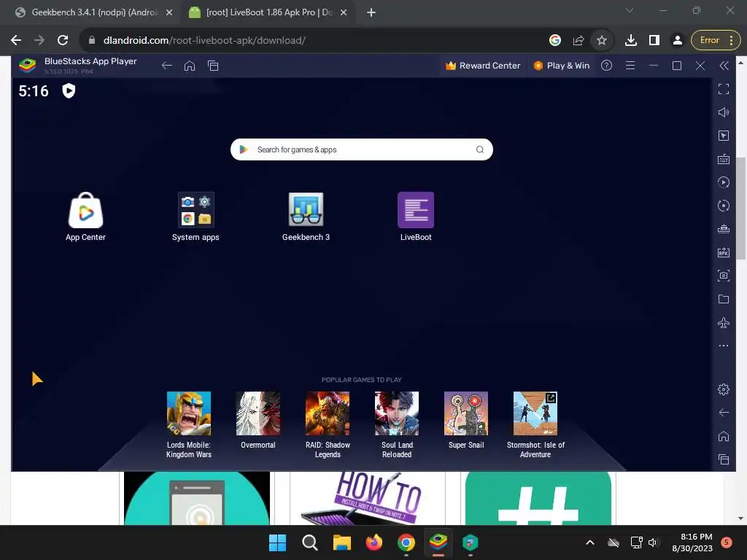Open BlueStacks keyboard controls icon
747x560 pixels.
pos(723,159)
